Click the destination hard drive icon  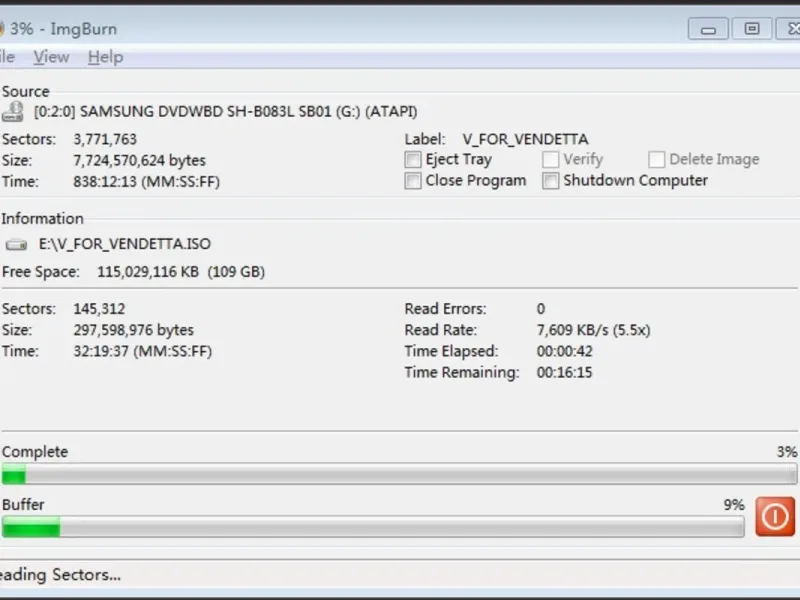pyautogui.click(x=16, y=245)
